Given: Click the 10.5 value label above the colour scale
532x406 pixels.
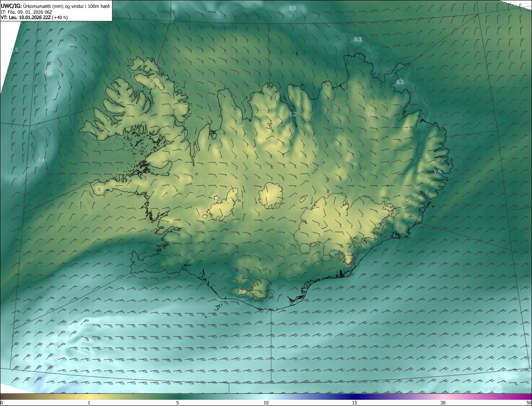Looking at the screenshot, I should coord(495,389).
